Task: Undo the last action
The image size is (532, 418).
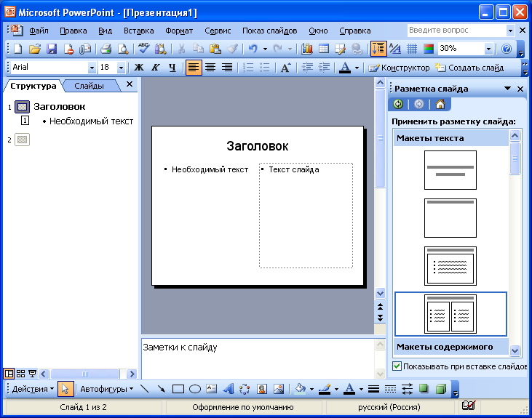Action: pos(253,49)
